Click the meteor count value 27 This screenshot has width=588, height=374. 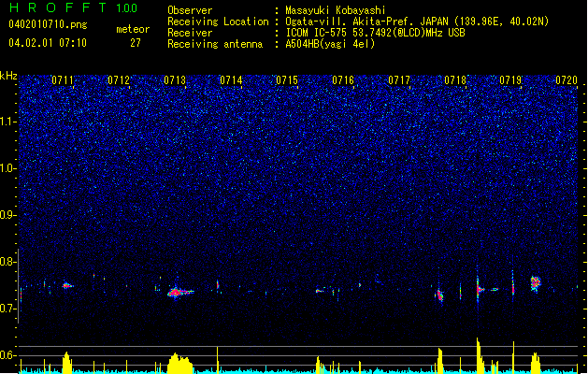pyautogui.click(x=136, y=43)
